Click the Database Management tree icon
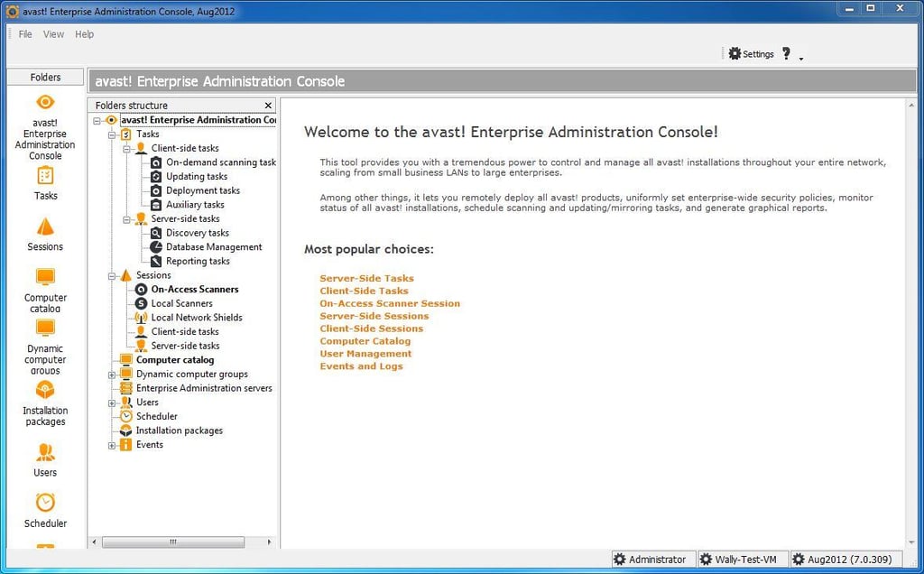The image size is (924, 574). click(x=156, y=247)
